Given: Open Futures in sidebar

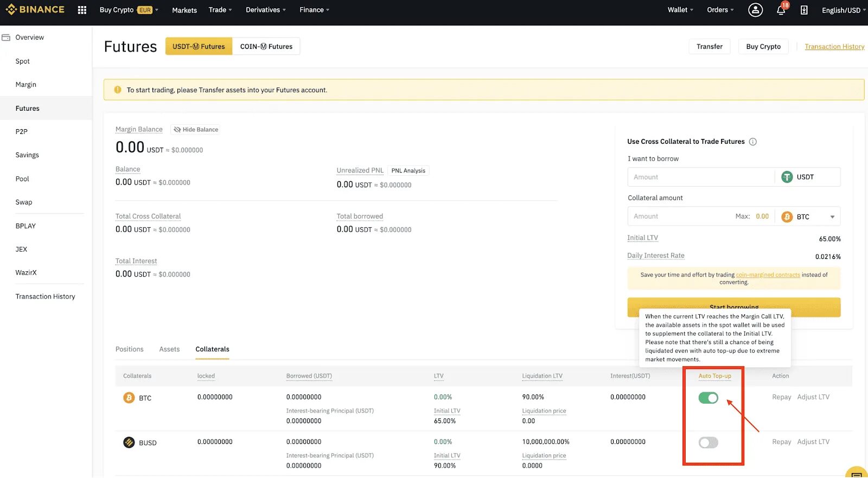Looking at the screenshot, I should click(x=28, y=108).
